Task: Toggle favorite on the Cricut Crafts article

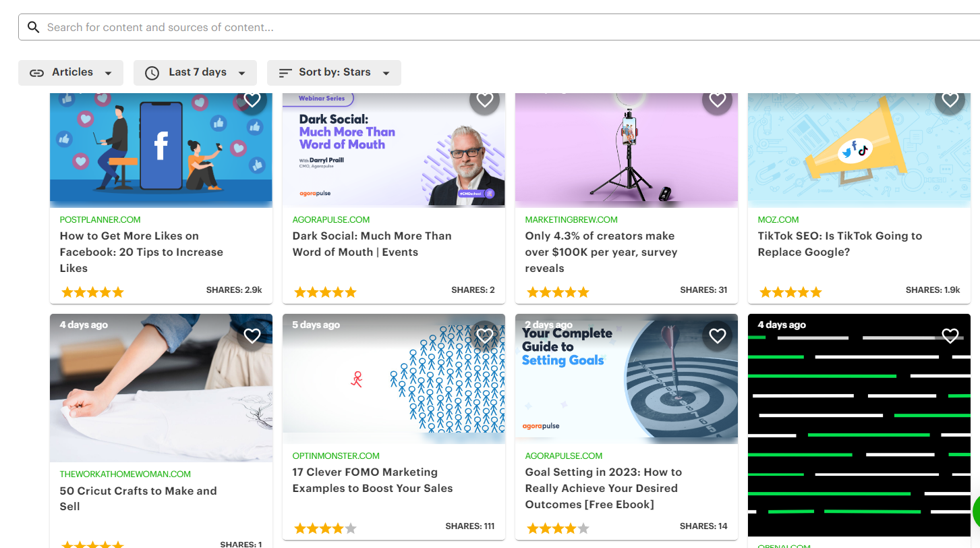Action: click(252, 335)
